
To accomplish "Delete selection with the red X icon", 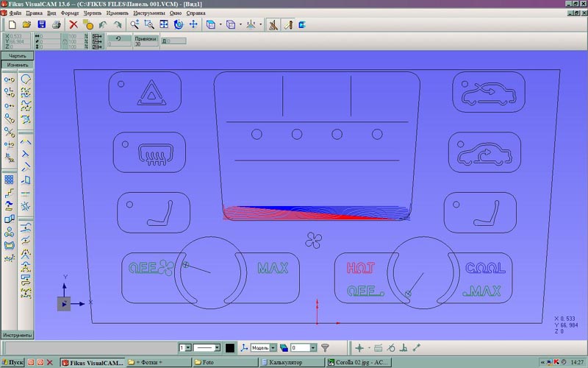I will click(x=73, y=25).
